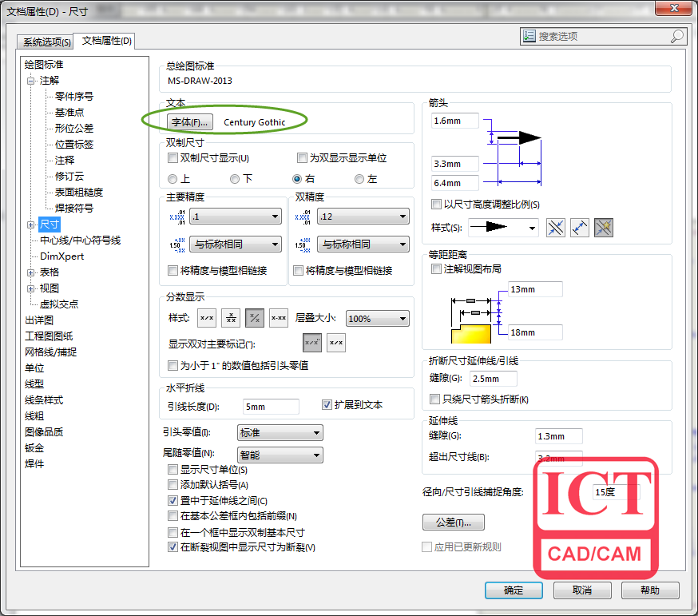Click the first arrow placement icon beside style dropdown
The width and height of the screenshot is (698, 616).
(556, 228)
